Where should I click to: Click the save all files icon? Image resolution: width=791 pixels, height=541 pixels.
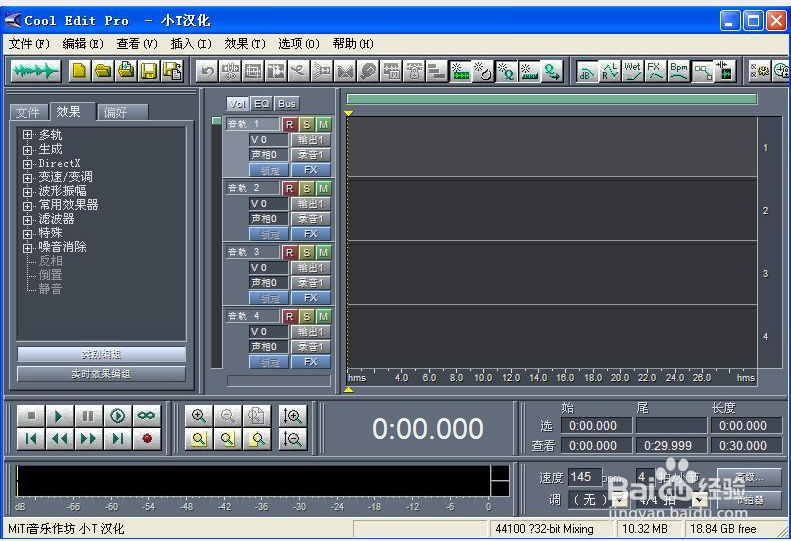[x=172, y=71]
